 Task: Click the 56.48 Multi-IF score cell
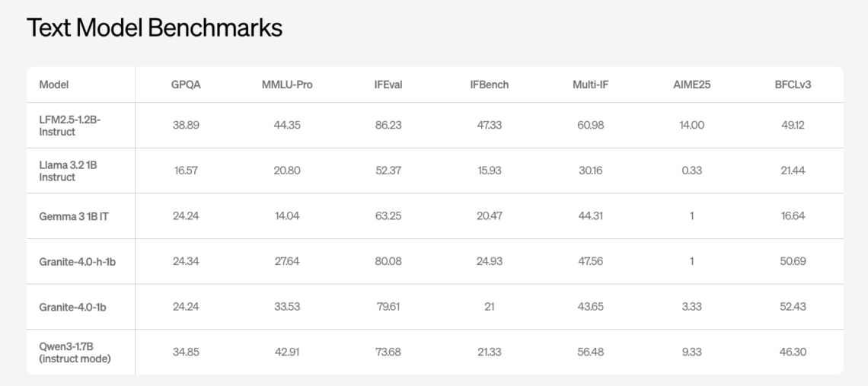[590, 352]
